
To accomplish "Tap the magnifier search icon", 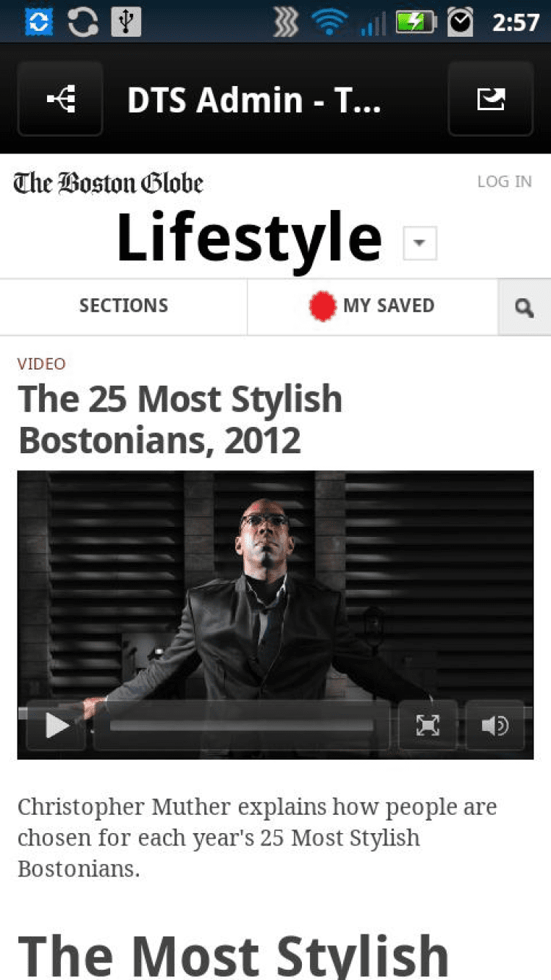I will tap(524, 308).
